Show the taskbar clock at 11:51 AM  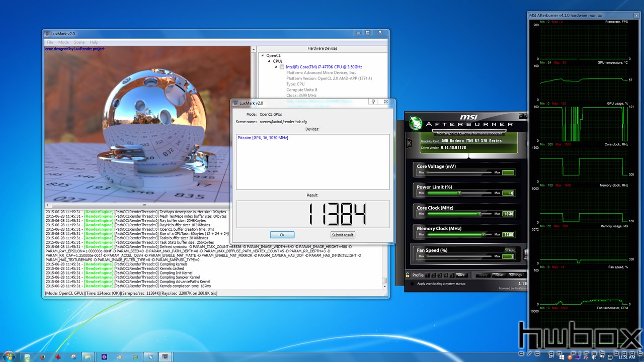626,357
